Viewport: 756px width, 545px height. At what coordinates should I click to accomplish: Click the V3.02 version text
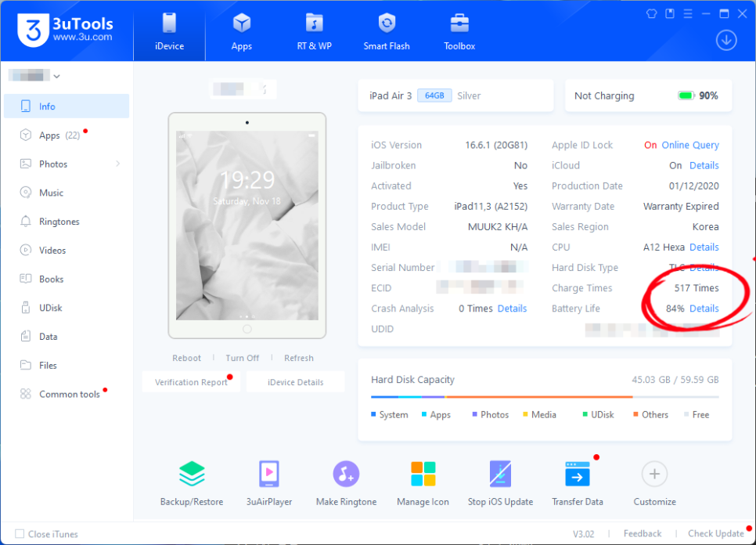tap(583, 534)
